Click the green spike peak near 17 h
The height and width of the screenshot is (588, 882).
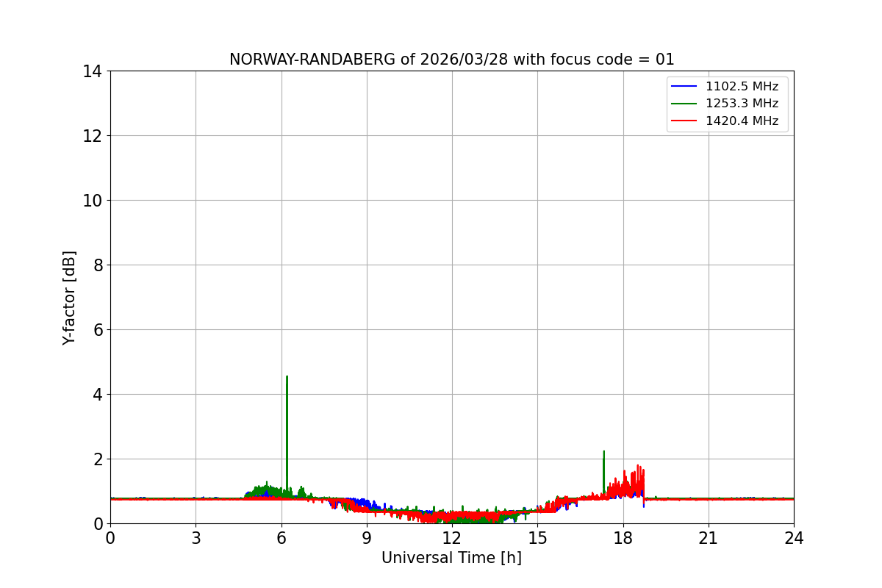coord(603,453)
